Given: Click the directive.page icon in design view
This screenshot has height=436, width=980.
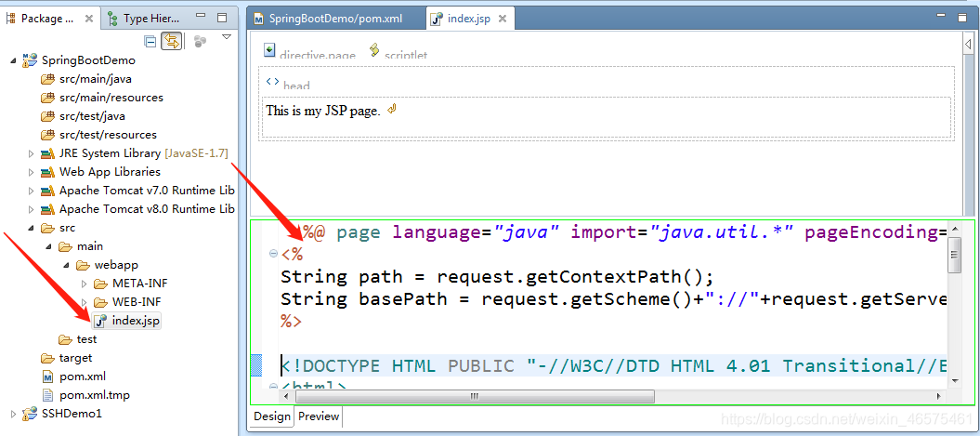Looking at the screenshot, I should point(270,50).
